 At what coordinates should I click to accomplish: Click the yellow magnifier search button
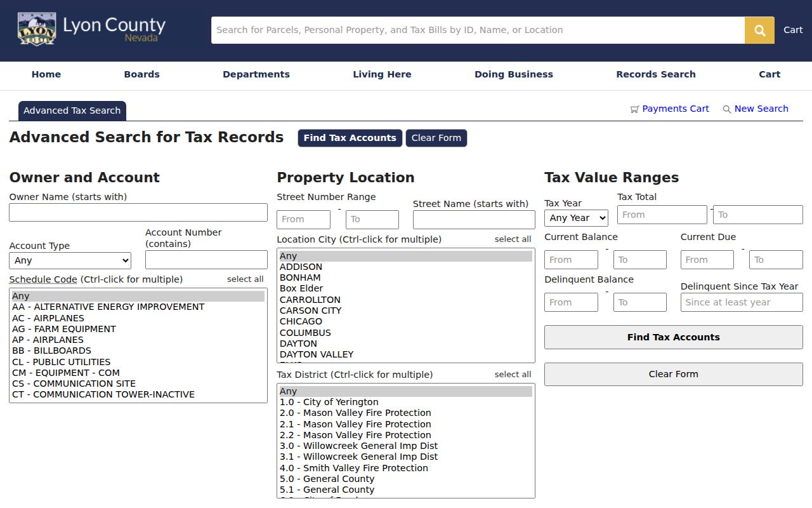pos(759,30)
